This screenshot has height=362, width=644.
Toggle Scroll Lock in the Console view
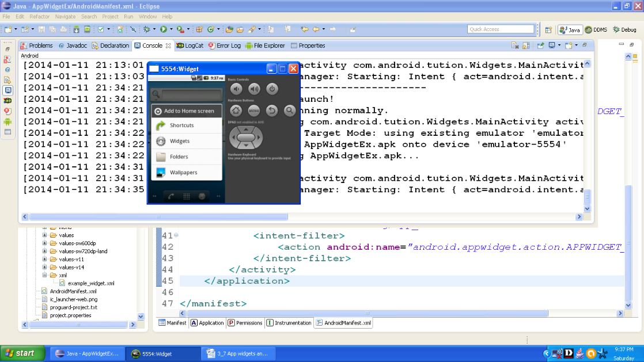click(x=525, y=44)
